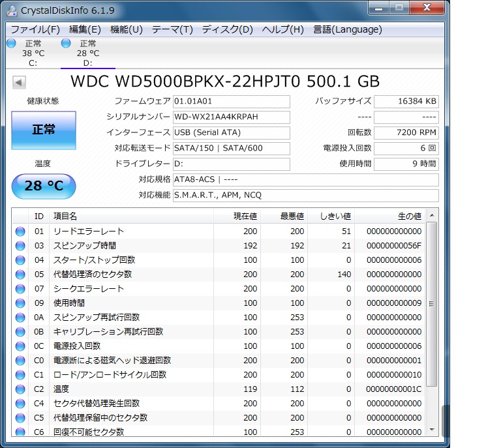Select raw value 00000000001C in 温度 row
The image size is (501, 448).
point(394,389)
